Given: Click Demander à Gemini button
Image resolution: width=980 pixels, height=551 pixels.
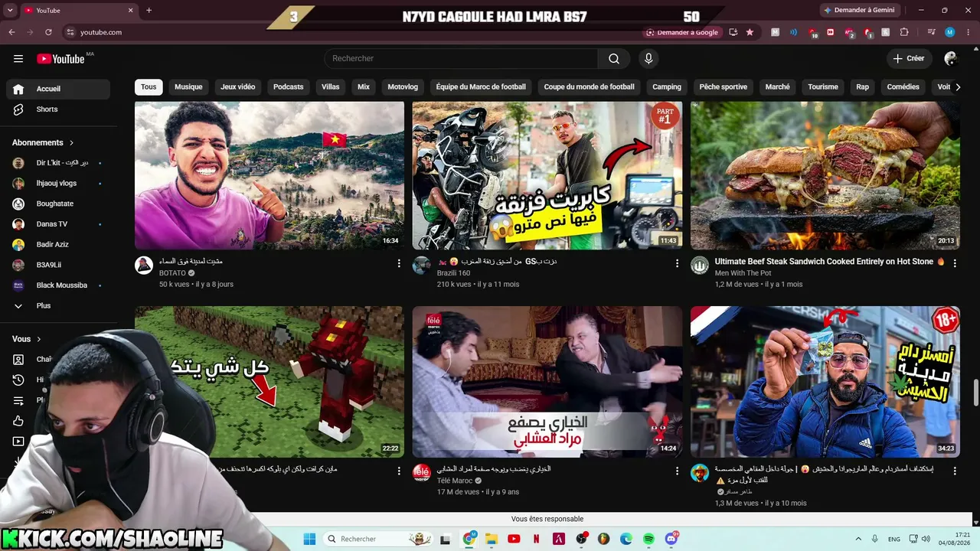Looking at the screenshot, I should pyautogui.click(x=858, y=10).
